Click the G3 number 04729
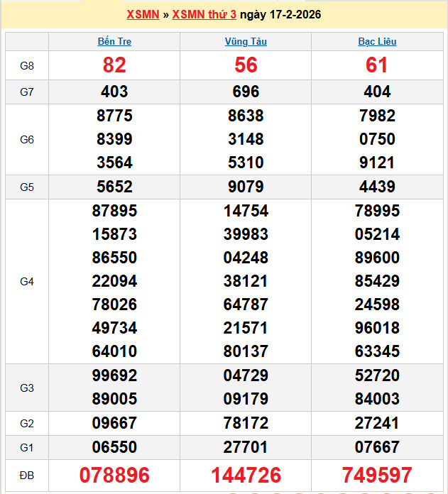448x494 pixels. point(246,375)
